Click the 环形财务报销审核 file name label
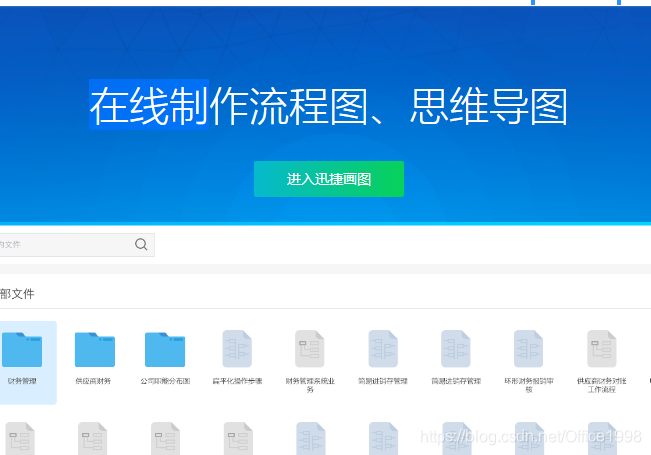The height and width of the screenshot is (455, 651). tap(529, 385)
